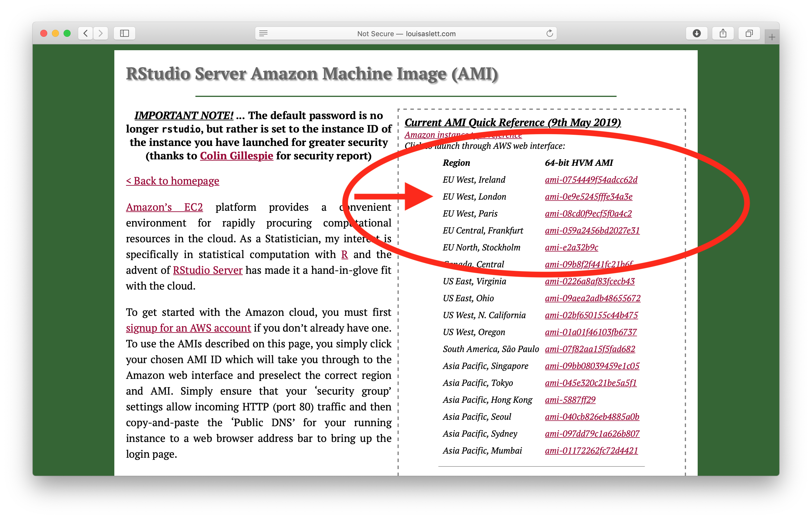The height and width of the screenshot is (519, 812).
Task: Click the 'Region' column header text
Action: (x=456, y=163)
